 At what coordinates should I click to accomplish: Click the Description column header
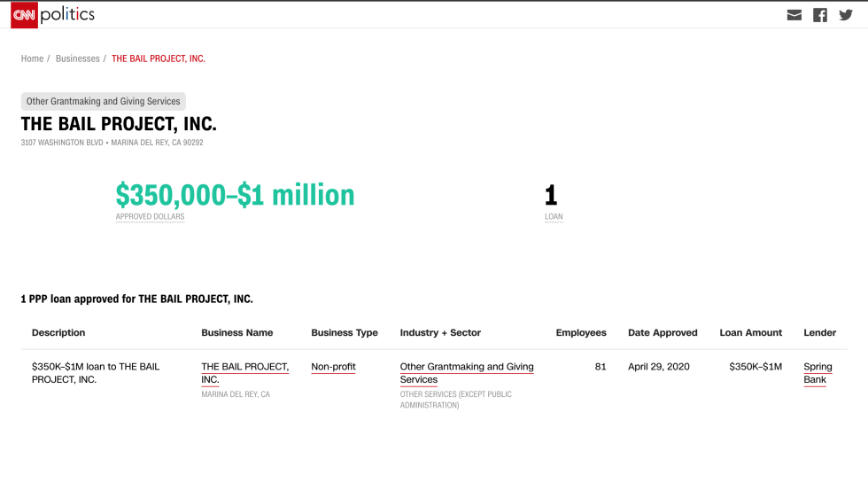coord(58,333)
